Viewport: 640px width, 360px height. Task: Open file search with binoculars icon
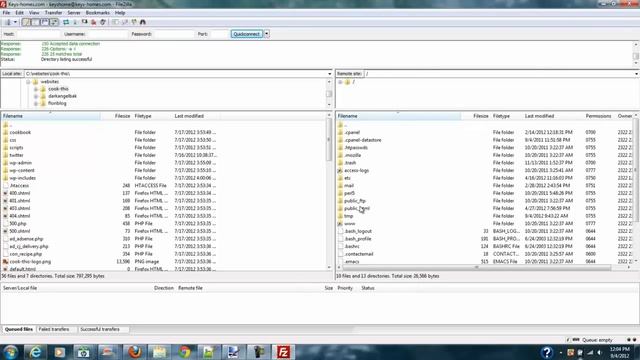[x=143, y=22]
